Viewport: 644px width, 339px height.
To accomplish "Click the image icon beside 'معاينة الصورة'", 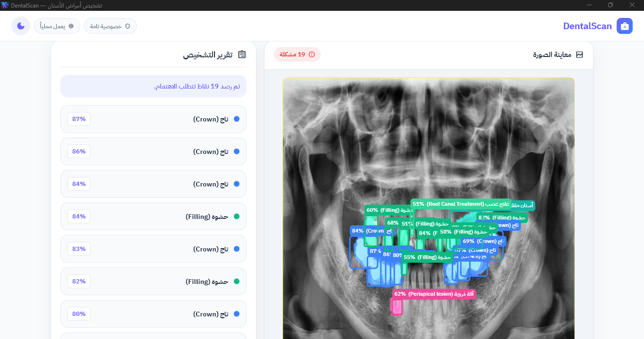I will 579,55.
